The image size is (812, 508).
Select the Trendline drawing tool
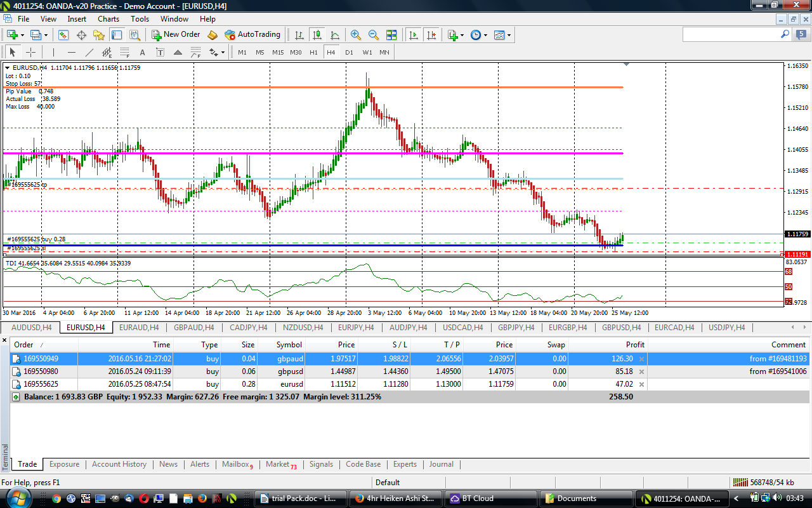coord(89,52)
